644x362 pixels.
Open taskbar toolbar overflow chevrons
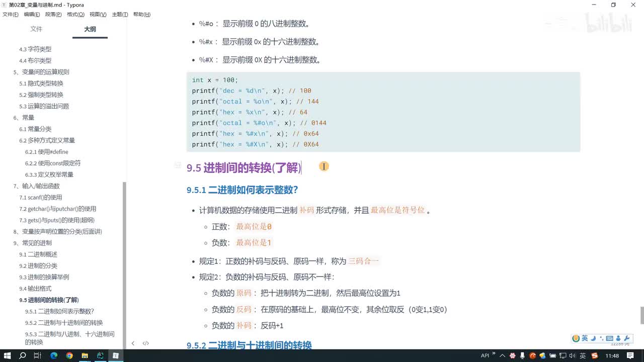tap(494, 353)
